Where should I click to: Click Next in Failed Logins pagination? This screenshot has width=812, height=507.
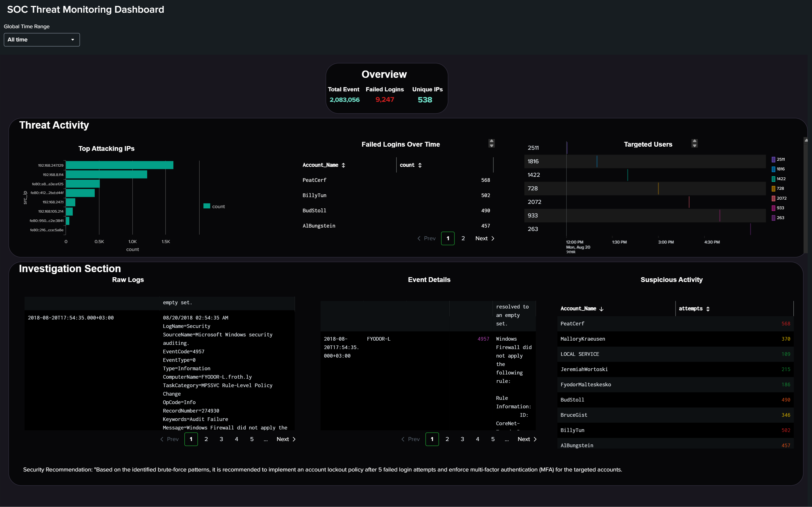coord(485,238)
